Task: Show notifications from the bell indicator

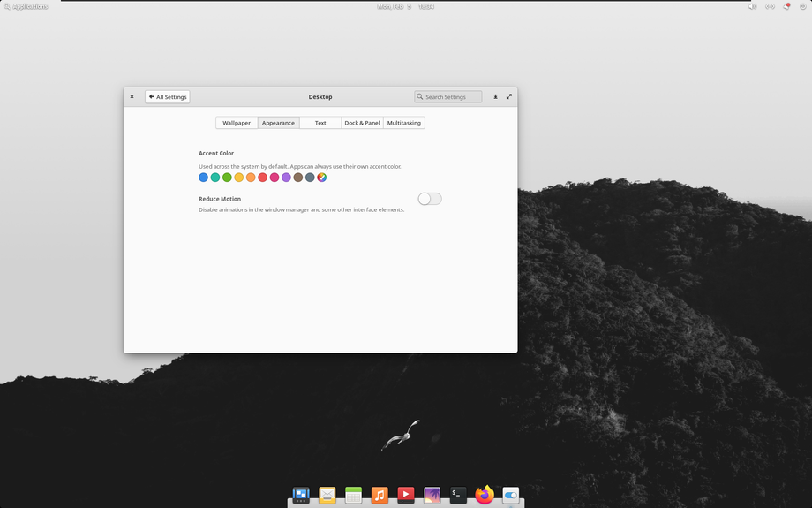Action: coord(786,7)
